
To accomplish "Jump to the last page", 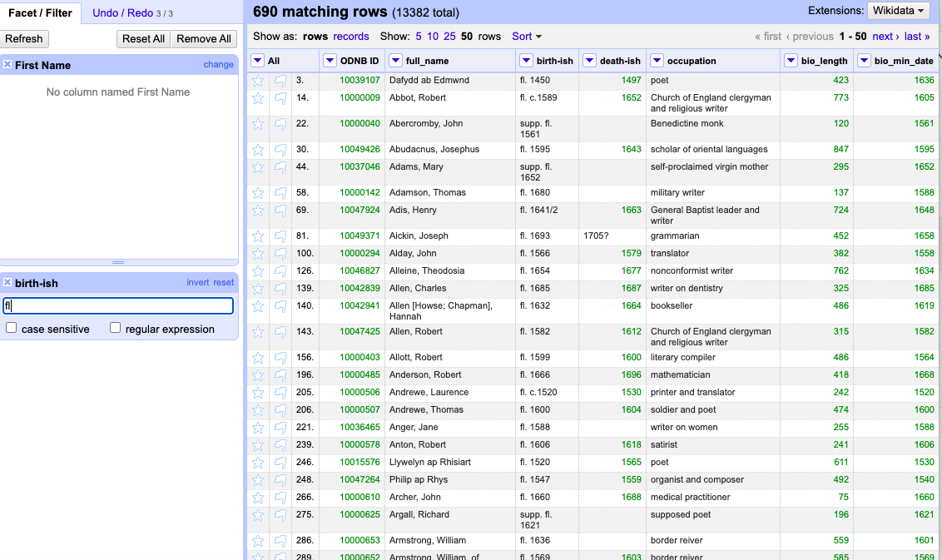I will (x=917, y=37).
